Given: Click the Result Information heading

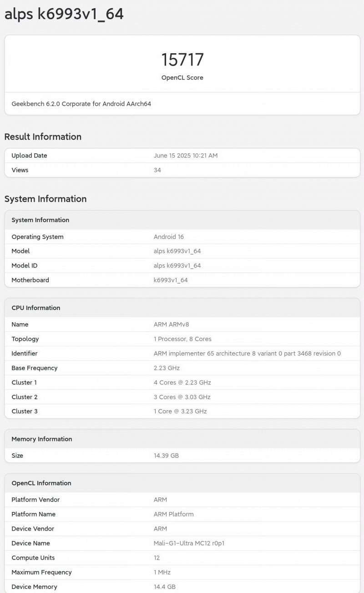Looking at the screenshot, I should click(43, 137).
